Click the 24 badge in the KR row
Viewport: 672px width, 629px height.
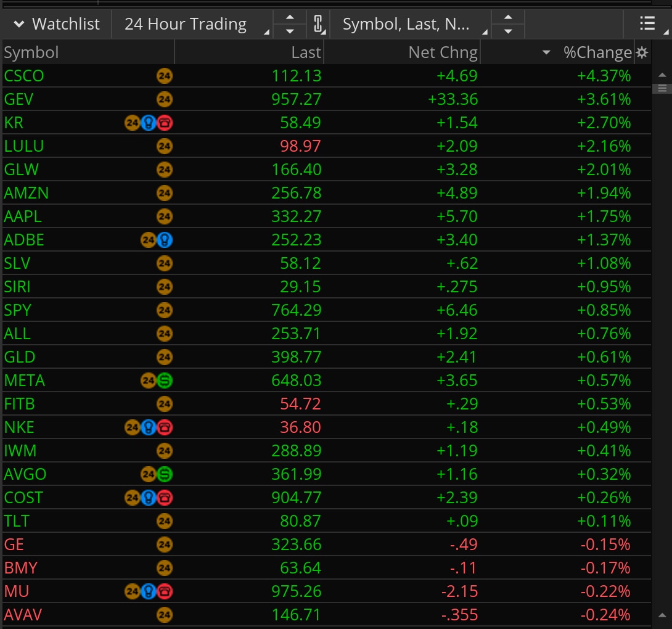(132, 123)
